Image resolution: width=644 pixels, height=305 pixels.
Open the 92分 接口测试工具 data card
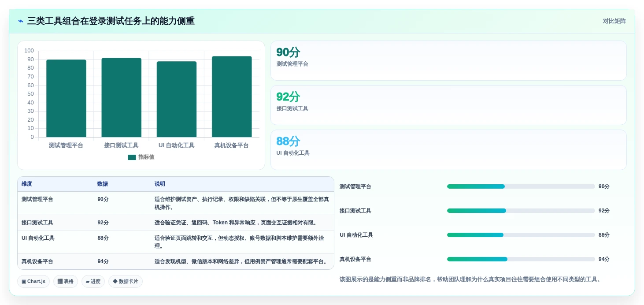pos(448,105)
